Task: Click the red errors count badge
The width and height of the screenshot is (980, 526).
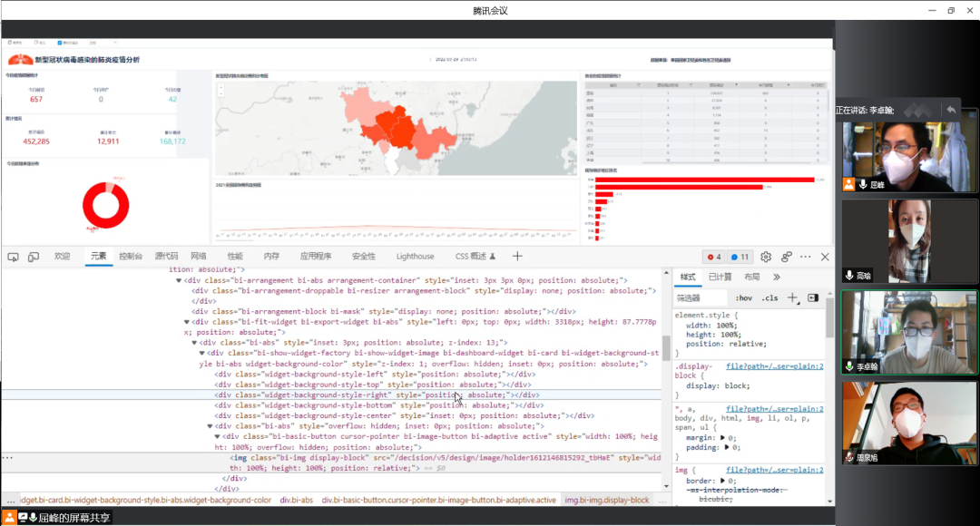Action: [714, 257]
